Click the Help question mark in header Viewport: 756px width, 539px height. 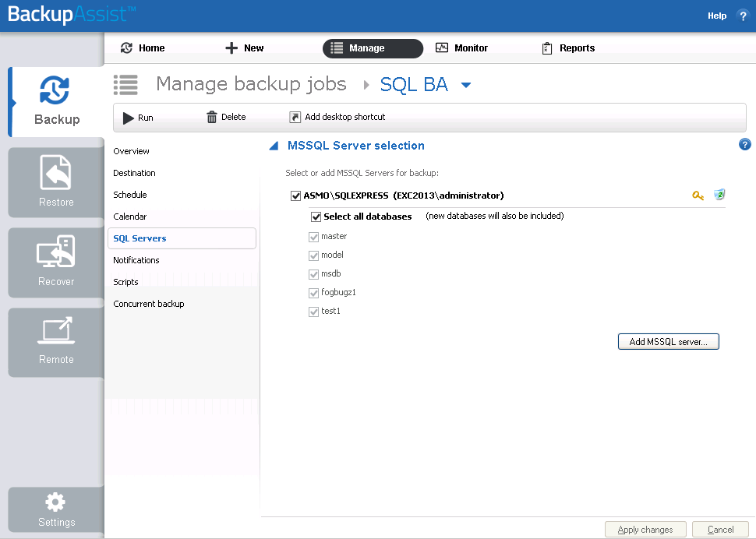743,16
